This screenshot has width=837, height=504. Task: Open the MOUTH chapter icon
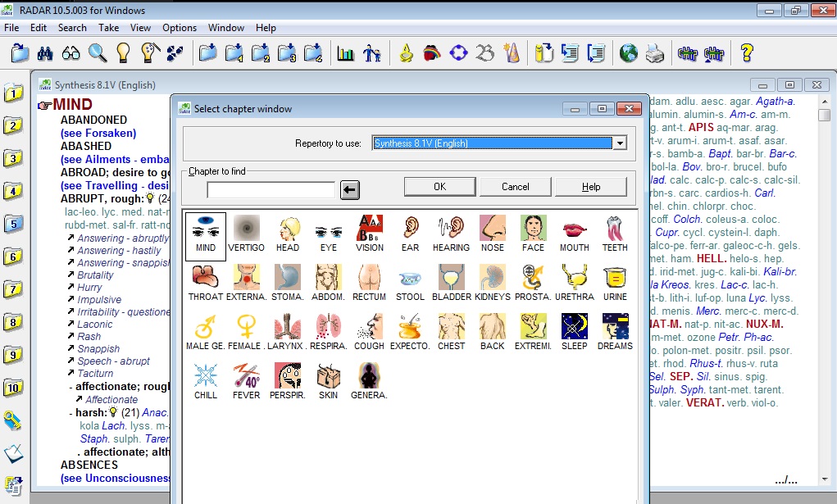pyautogui.click(x=575, y=235)
